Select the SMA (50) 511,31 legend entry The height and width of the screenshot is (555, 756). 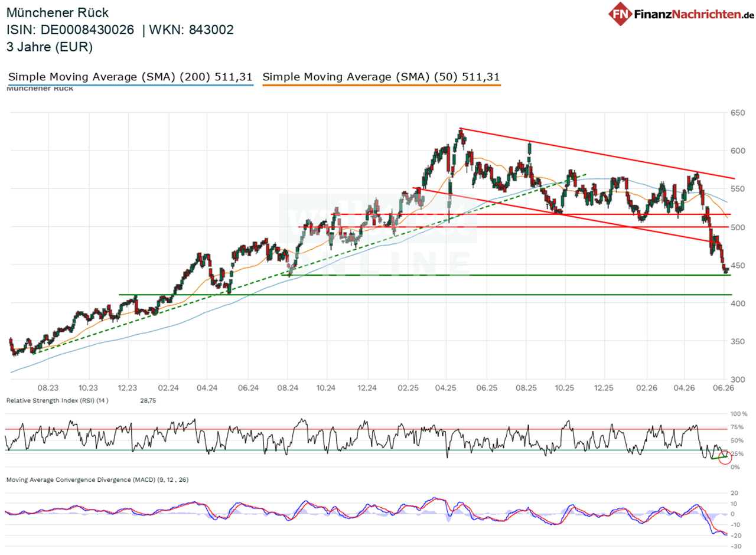[x=382, y=77]
